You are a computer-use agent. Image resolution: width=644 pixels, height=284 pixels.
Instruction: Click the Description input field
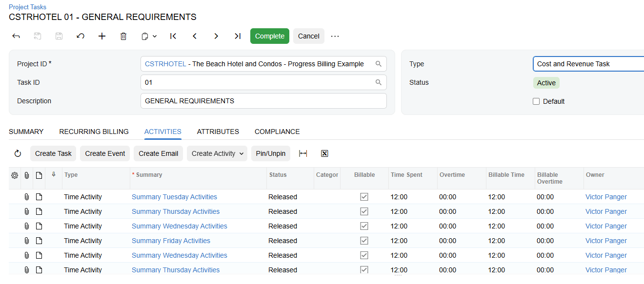[263, 101]
